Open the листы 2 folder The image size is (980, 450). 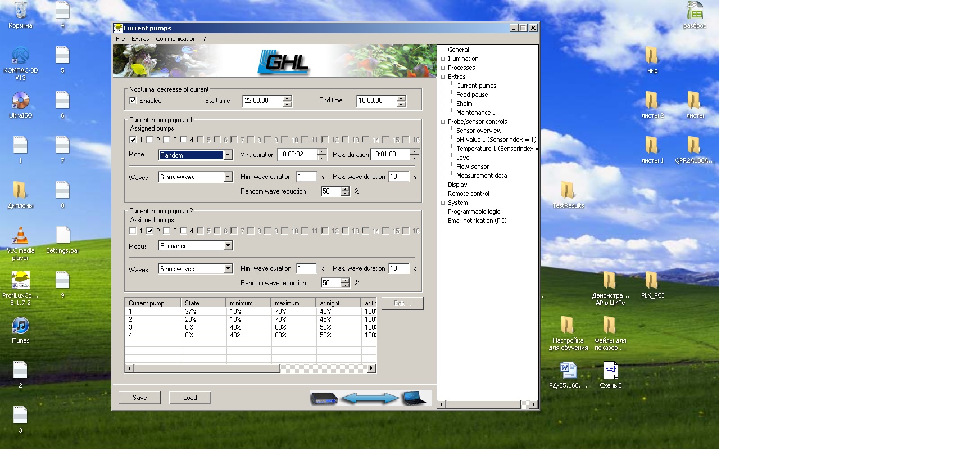click(x=652, y=105)
